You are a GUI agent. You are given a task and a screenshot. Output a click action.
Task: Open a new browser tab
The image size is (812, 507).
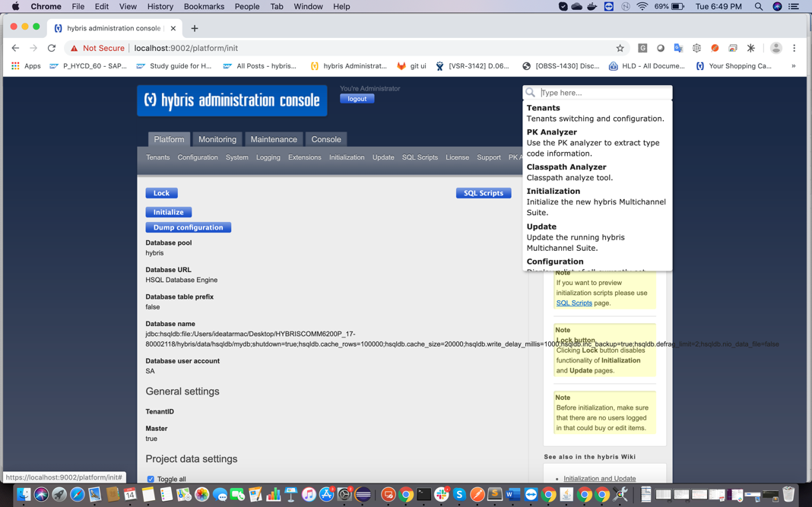point(195,28)
